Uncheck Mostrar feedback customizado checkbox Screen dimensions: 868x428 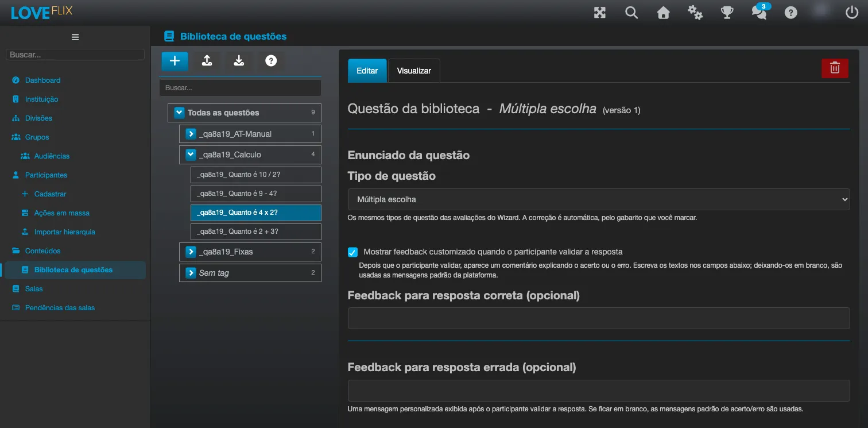[353, 252]
